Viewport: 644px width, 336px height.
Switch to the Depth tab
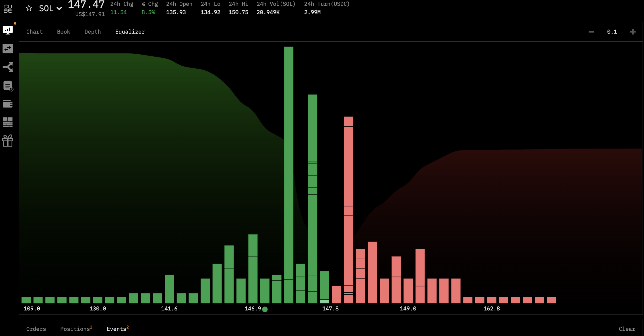pyautogui.click(x=92, y=32)
